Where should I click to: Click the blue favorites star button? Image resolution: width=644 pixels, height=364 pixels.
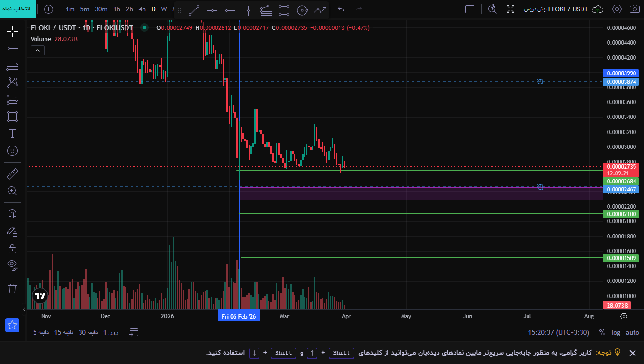(12, 325)
